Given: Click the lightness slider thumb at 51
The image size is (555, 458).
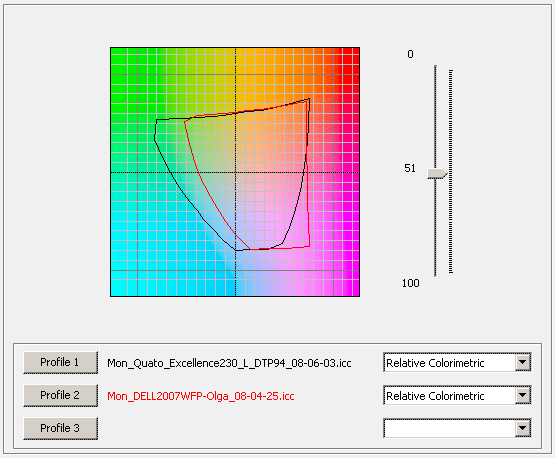Looking at the screenshot, I should click(x=437, y=173).
